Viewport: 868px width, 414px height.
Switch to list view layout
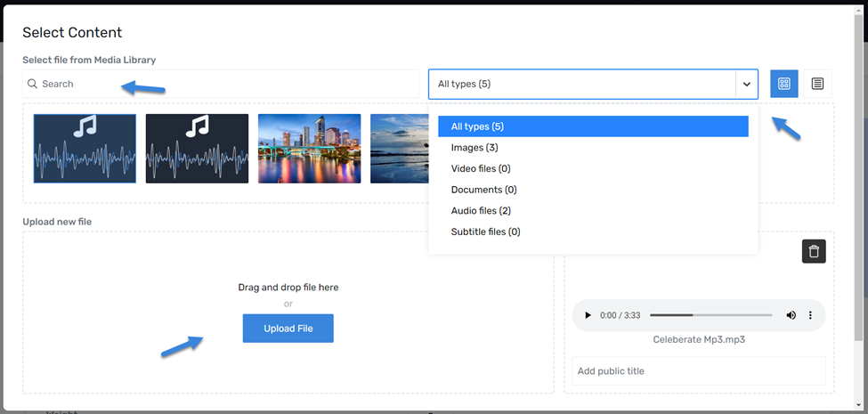pos(817,84)
